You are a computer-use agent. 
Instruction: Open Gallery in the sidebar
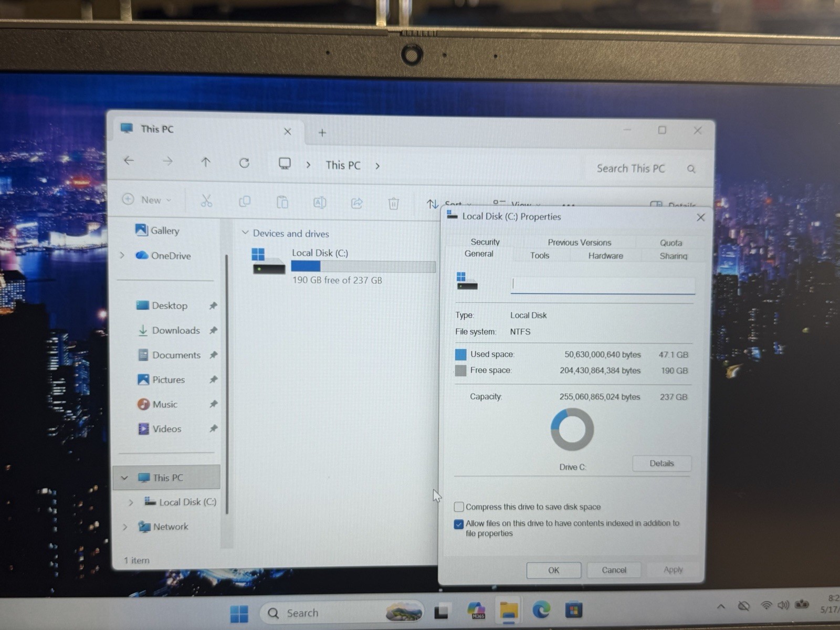coord(157,230)
